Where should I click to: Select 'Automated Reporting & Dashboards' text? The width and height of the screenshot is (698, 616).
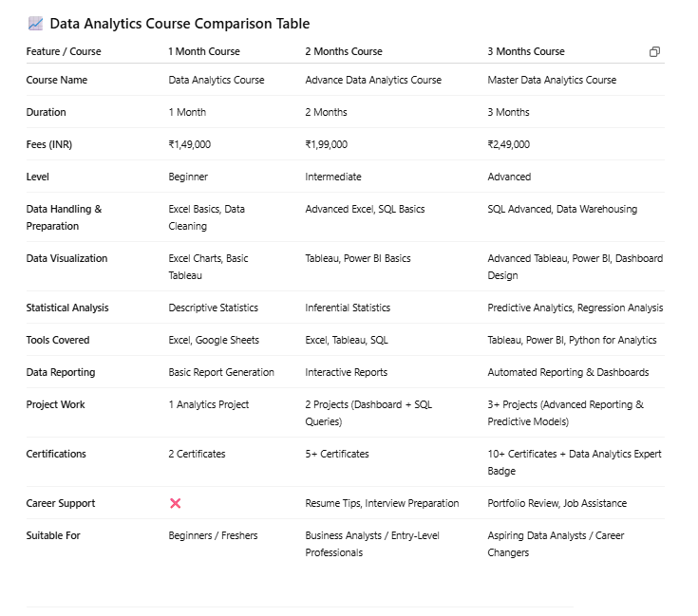pos(568,372)
